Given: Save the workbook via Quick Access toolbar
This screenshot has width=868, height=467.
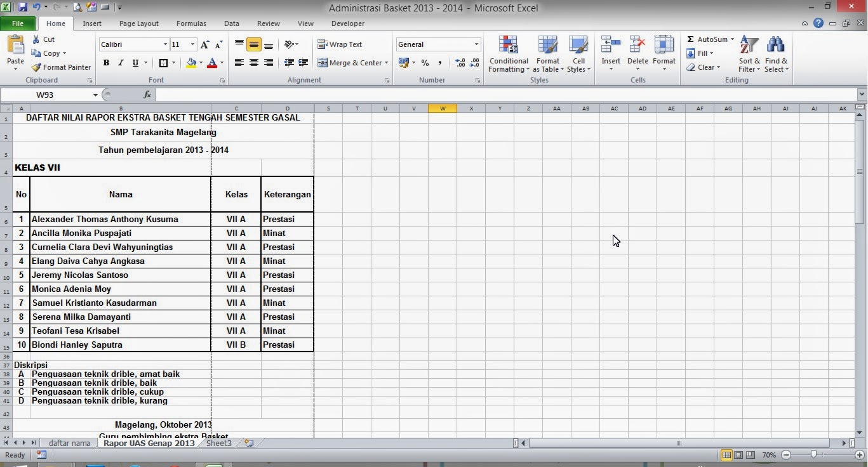Looking at the screenshot, I should pyautogui.click(x=22, y=6).
